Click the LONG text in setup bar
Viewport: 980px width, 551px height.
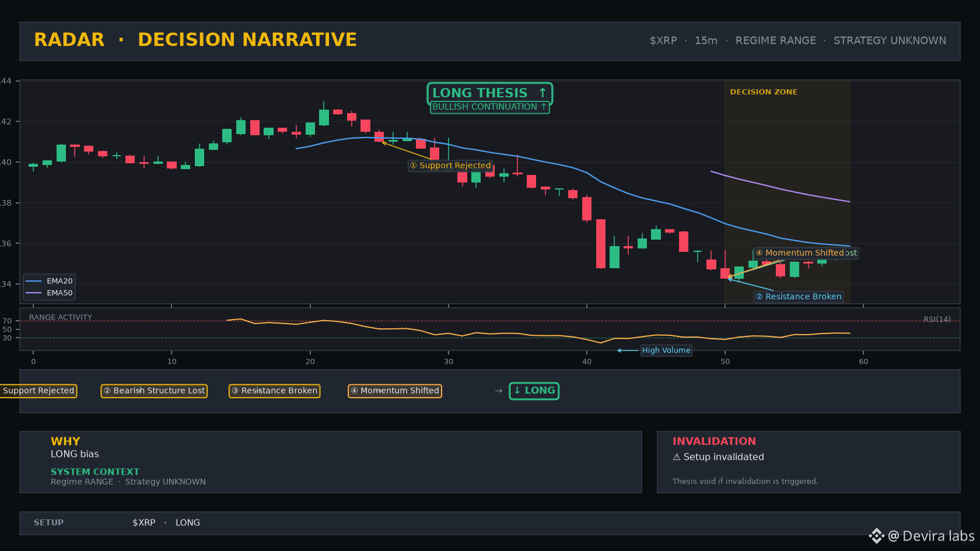[188, 523]
